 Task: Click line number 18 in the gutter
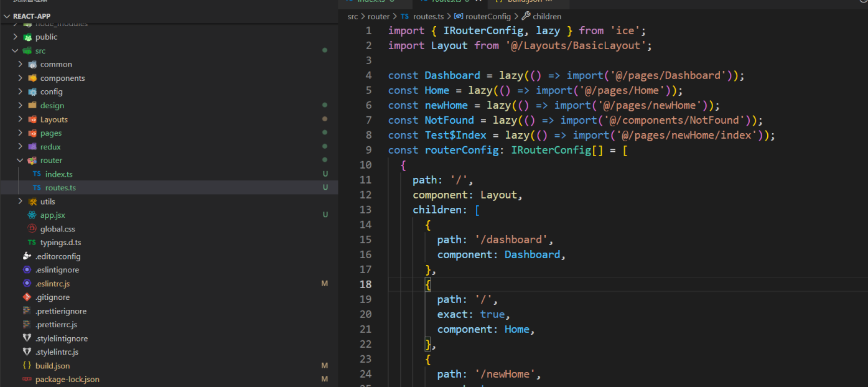[365, 284]
